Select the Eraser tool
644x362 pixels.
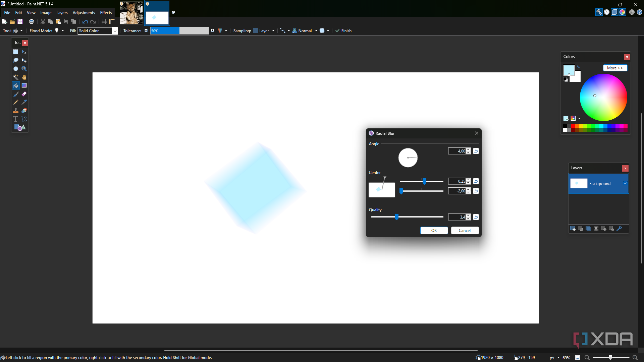[x=24, y=94]
